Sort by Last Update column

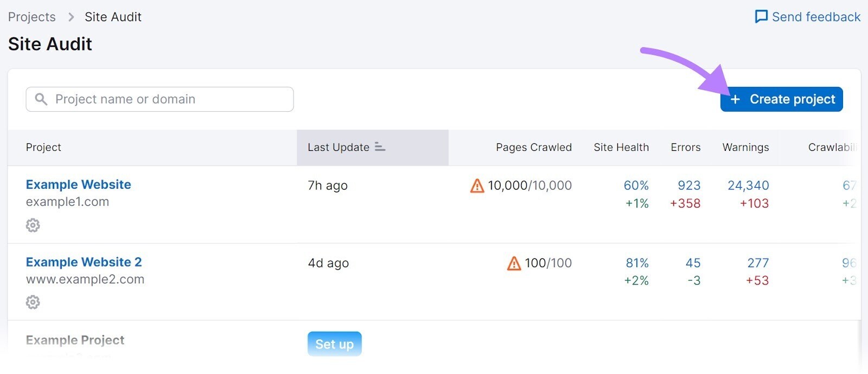(339, 148)
